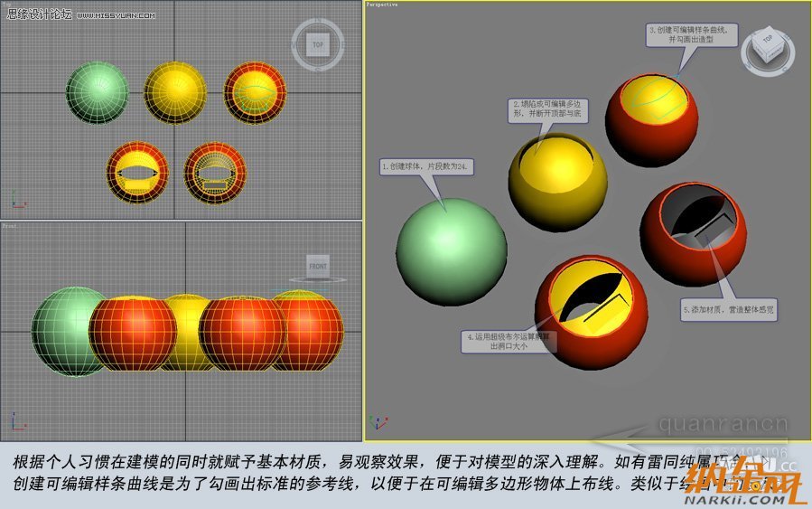
Task: Open the Front viewport label menu
Action: [x=9, y=226]
